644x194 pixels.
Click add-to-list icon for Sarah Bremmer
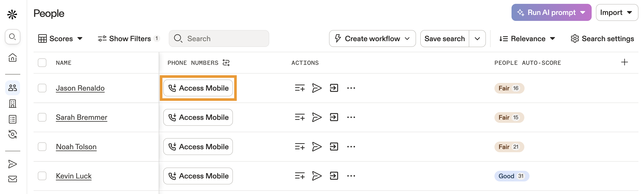pos(300,117)
